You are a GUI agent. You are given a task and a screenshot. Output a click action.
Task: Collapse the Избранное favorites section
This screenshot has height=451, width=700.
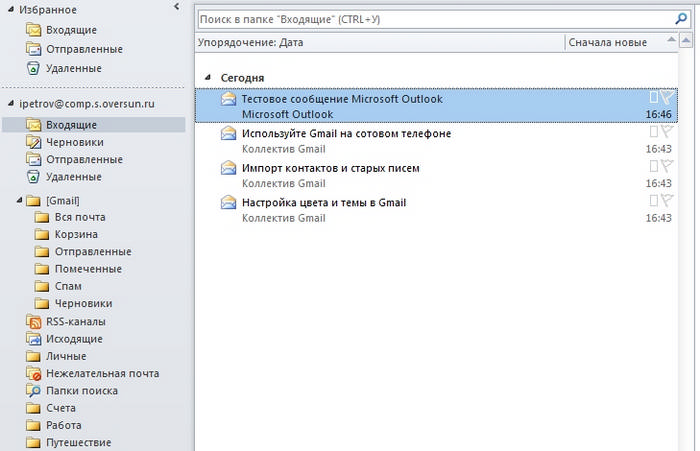(x=11, y=9)
